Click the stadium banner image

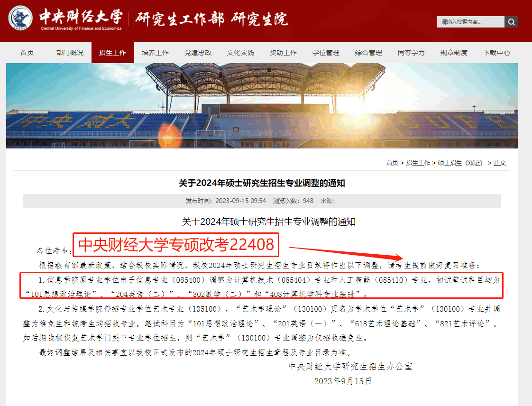click(262, 106)
